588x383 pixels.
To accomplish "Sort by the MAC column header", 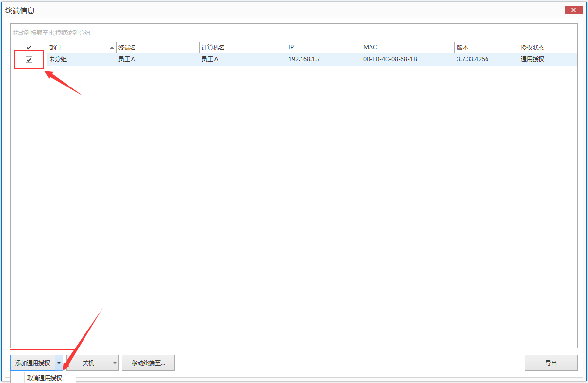I will pos(408,47).
